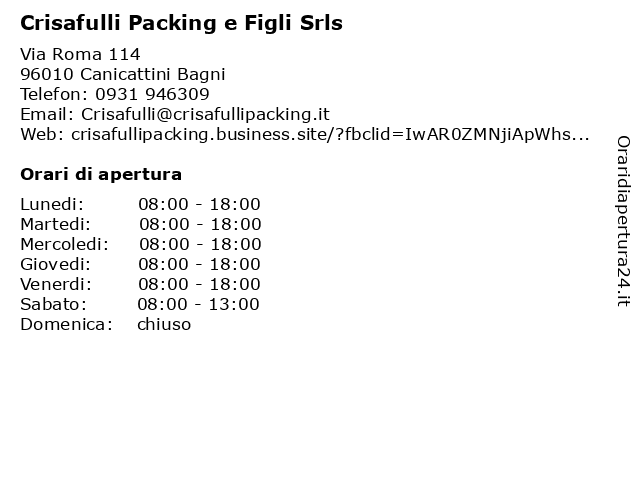Select the Domenica label

[67, 324]
